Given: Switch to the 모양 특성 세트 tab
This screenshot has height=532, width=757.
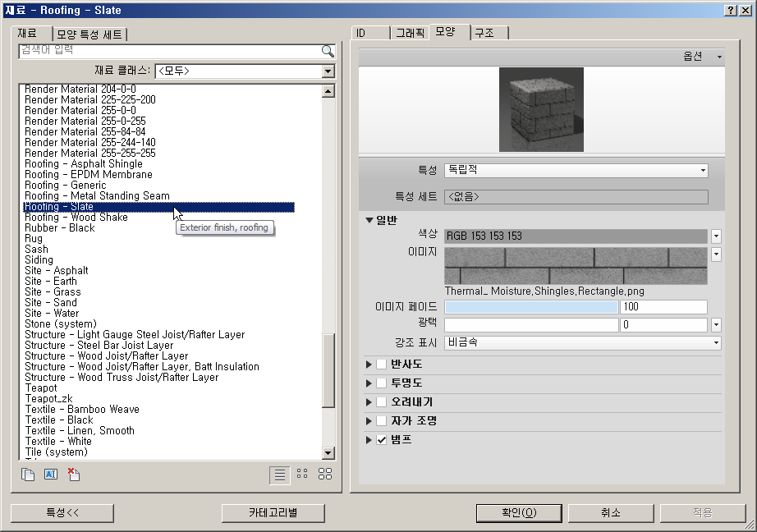Looking at the screenshot, I should coord(89,34).
